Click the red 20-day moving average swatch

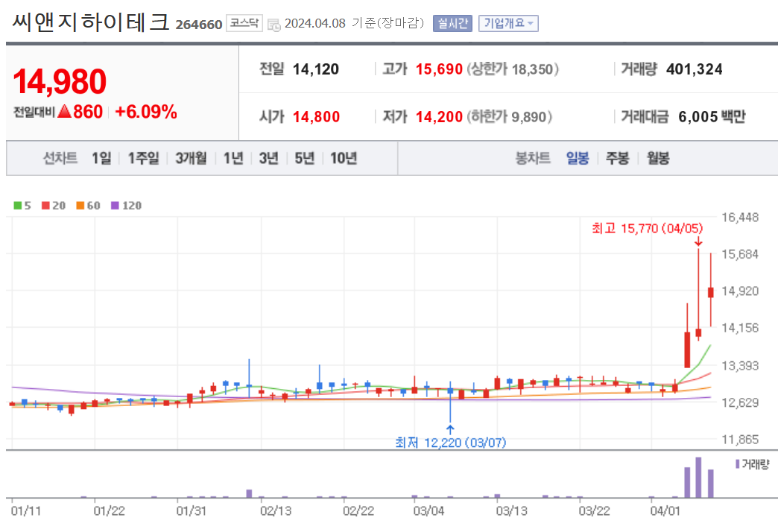[x=45, y=206]
